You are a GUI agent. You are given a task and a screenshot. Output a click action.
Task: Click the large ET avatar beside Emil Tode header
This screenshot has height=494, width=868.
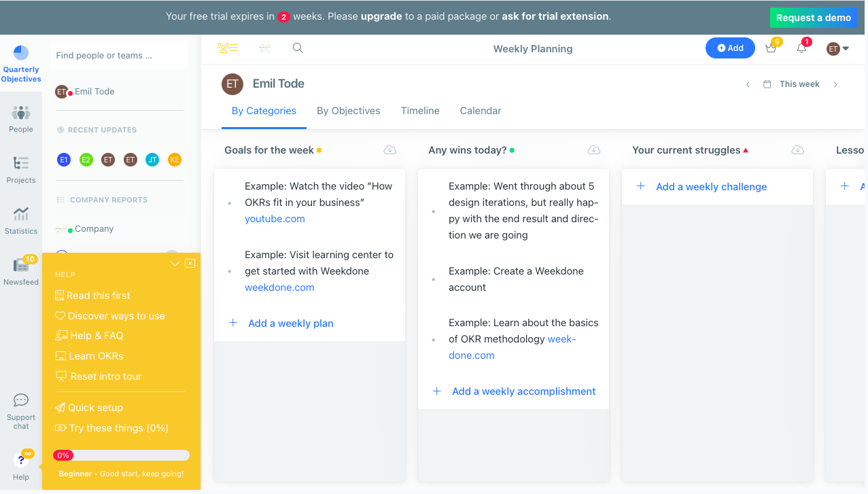[x=232, y=84]
